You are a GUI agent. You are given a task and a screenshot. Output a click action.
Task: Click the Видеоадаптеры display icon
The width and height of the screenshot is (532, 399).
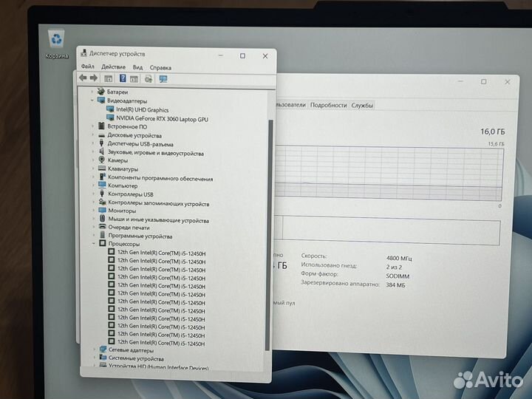[101, 100]
